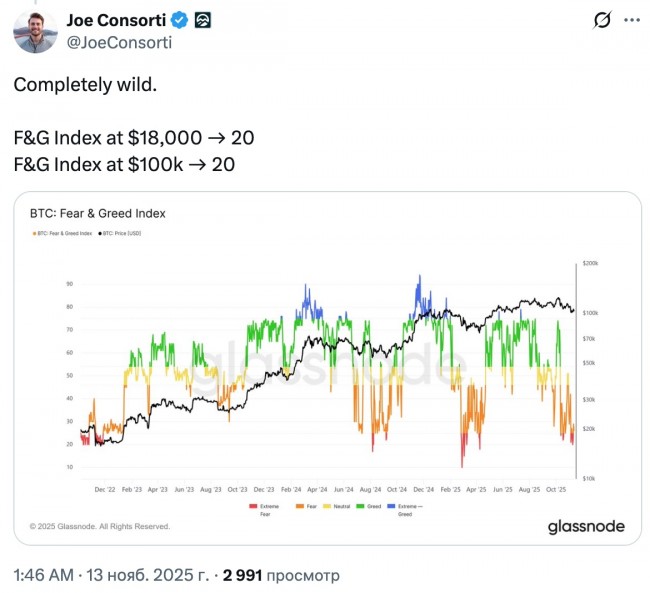650x593 pixels.
Task: Click the glassnode logo in chart corner
Action: pyautogui.click(x=585, y=526)
